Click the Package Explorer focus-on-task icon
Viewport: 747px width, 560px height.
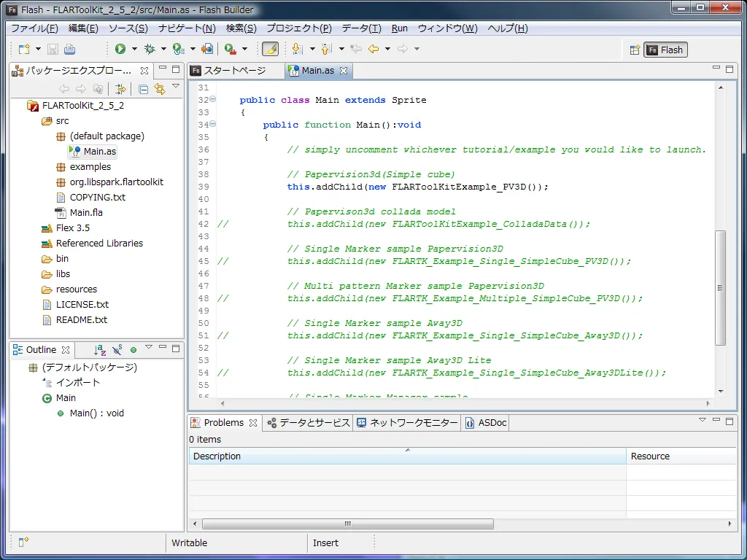point(120,89)
